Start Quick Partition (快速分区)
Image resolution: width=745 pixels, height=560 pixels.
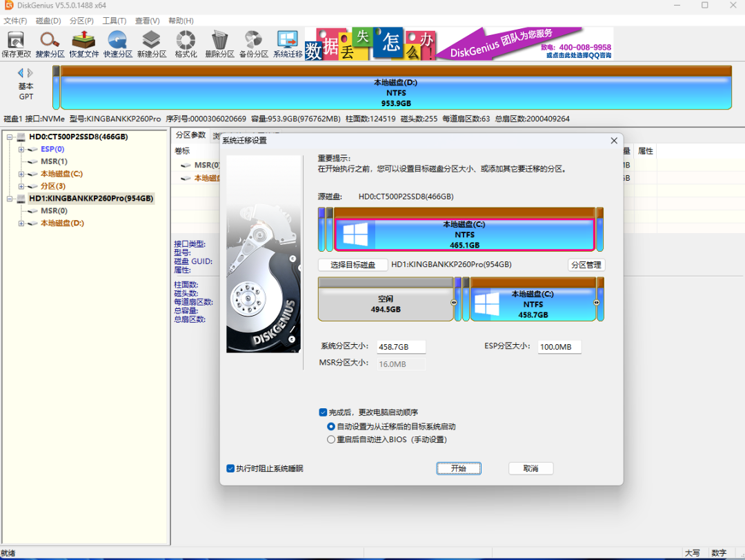[x=118, y=44]
